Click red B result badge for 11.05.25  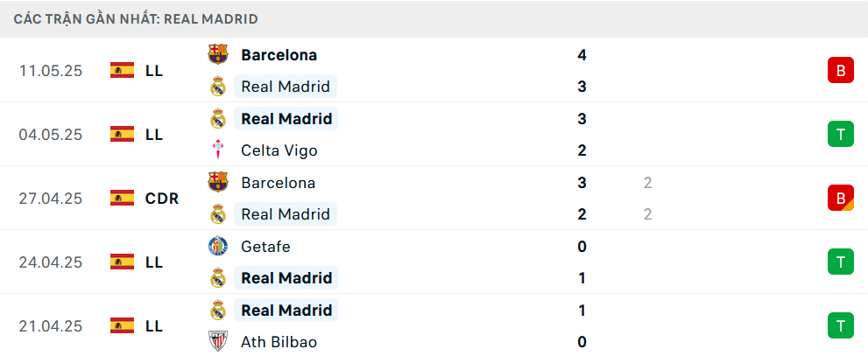click(x=841, y=70)
